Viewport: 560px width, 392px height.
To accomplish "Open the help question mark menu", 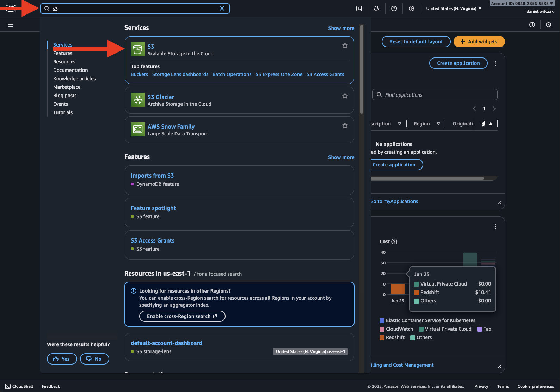I will pyautogui.click(x=394, y=8).
